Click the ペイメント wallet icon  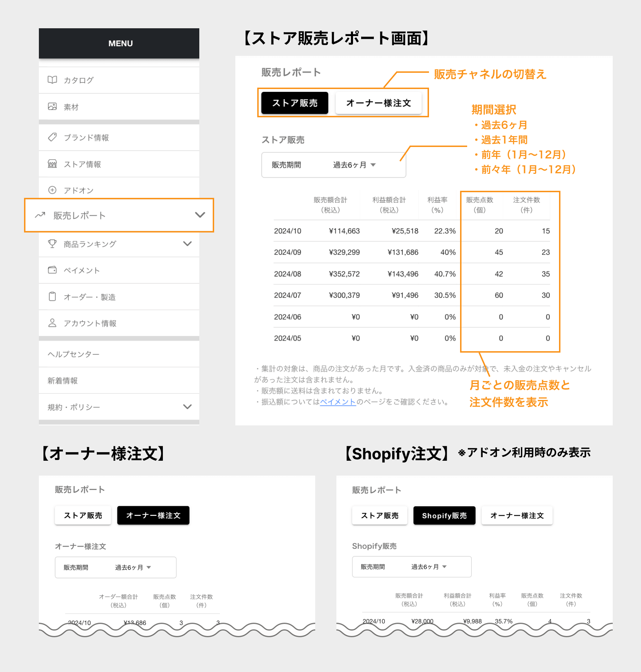coord(52,270)
